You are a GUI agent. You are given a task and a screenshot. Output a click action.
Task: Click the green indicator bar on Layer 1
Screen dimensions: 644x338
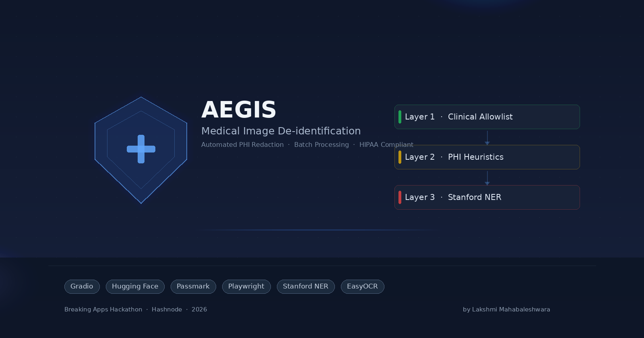click(x=400, y=117)
